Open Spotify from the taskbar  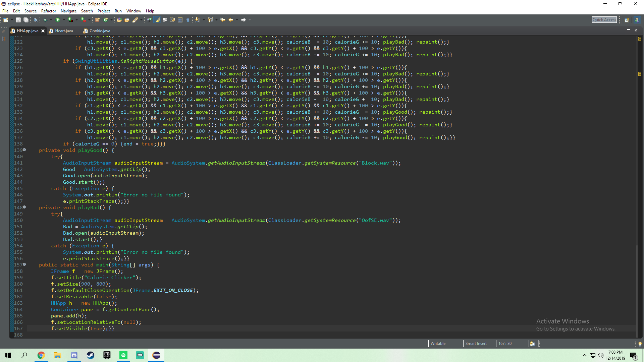(123, 355)
